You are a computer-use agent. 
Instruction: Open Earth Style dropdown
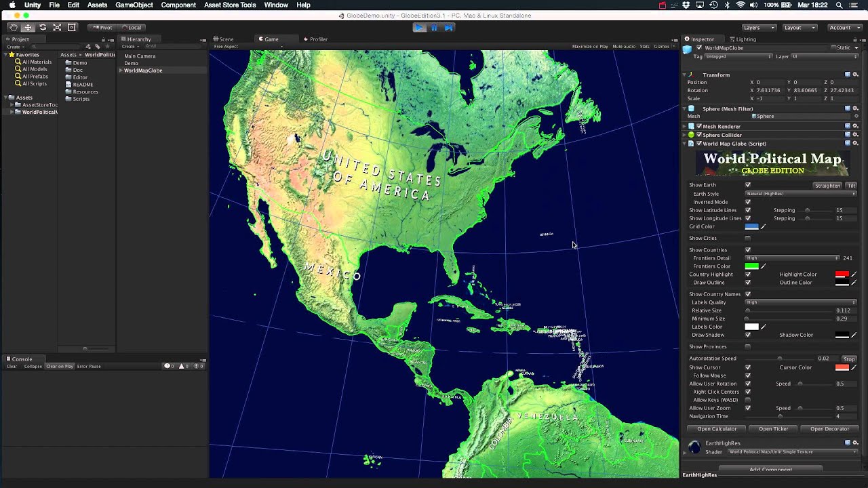(x=802, y=194)
